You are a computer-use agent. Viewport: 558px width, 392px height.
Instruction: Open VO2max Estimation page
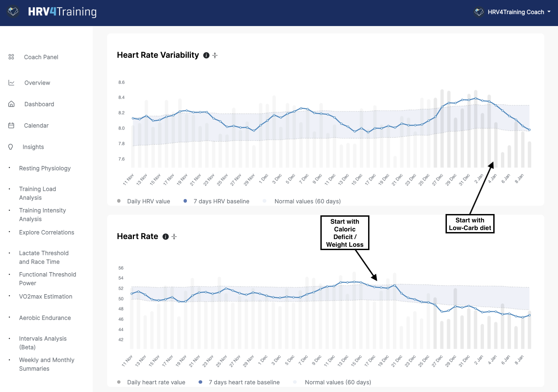tap(45, 297)
